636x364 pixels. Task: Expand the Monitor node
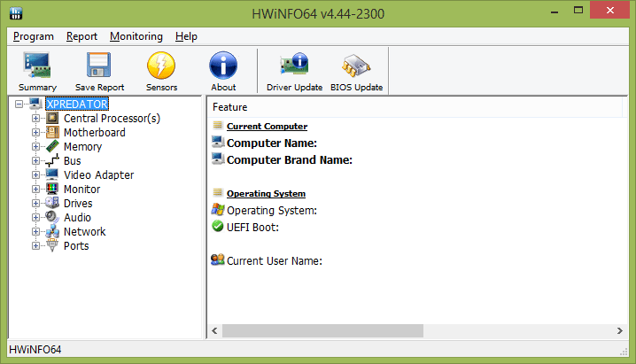[x=35, y=190]
